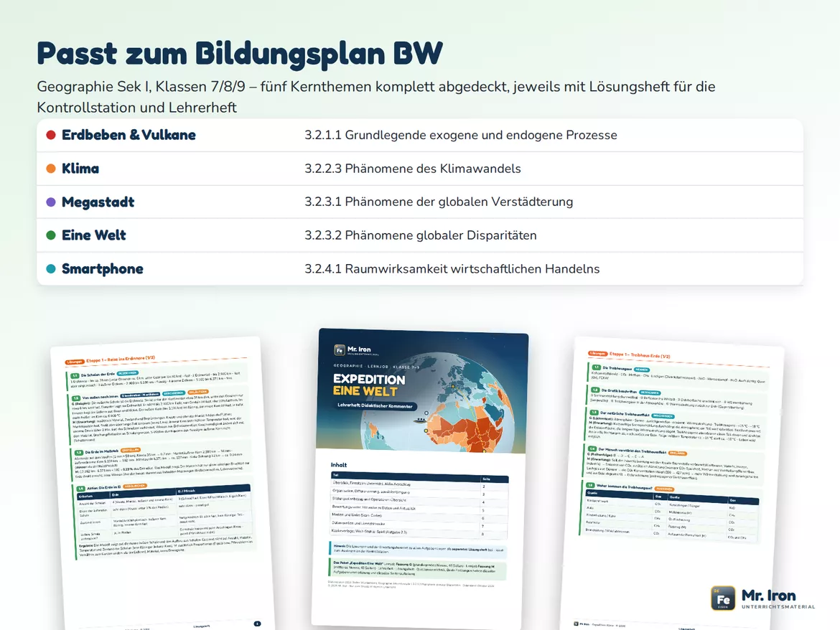Click the Fe logo on the Expedition cover

[339, 350]
